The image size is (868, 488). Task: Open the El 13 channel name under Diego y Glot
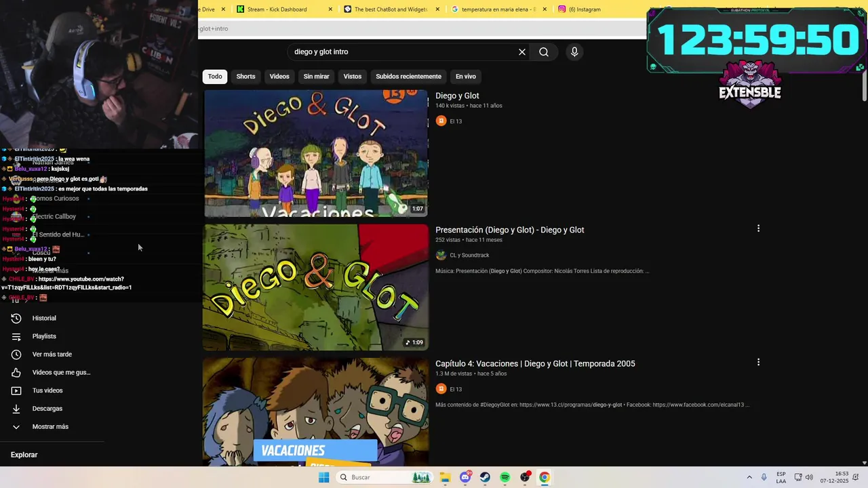(456, 121)
